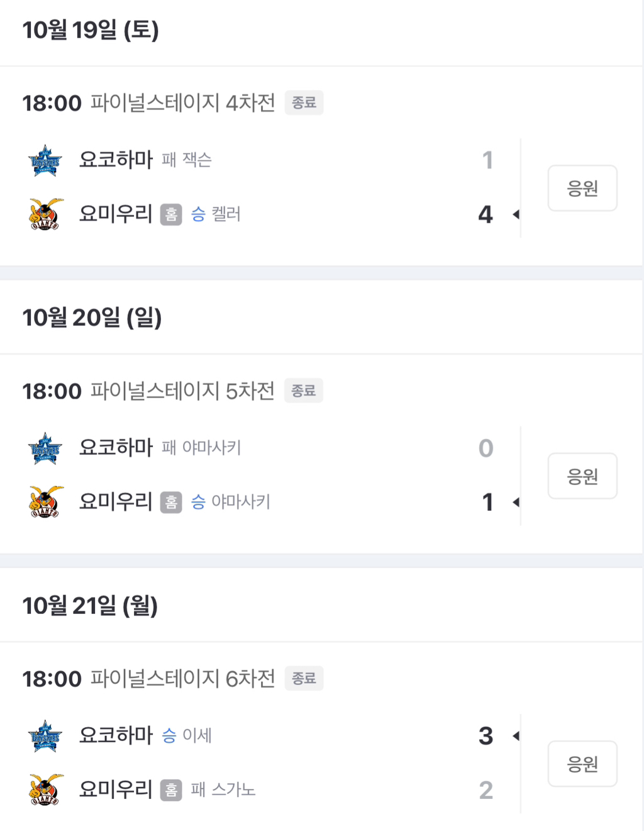The image size is (644, 831).
Task: Click the 홈 badge in the 4차전 game
Action: click(x=171, y=215)
